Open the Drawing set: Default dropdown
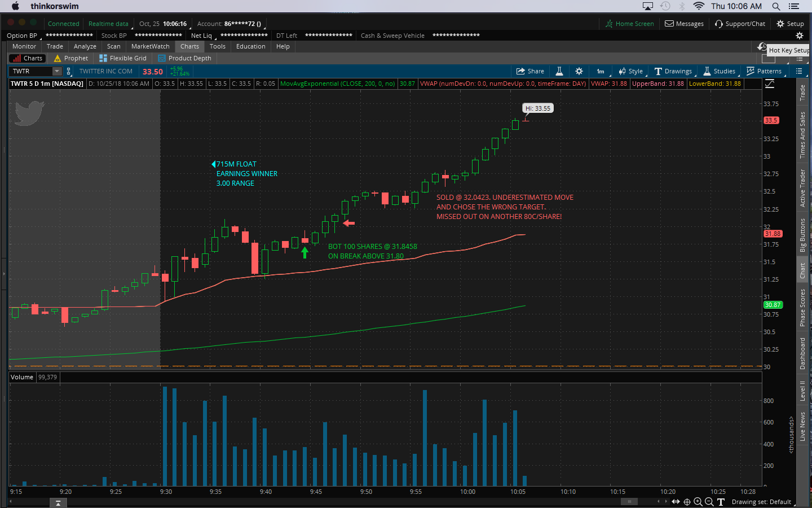Viewport: 812px width, 508px height. 763,502
